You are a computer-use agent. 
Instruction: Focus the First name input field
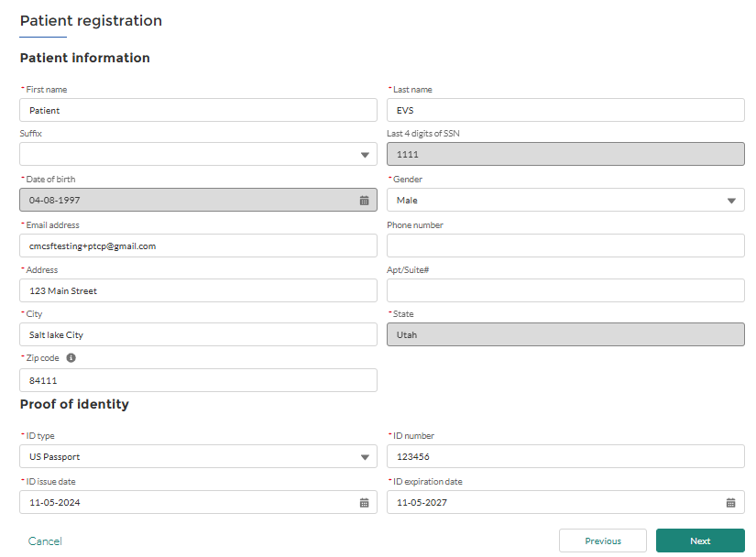(198, 110)
